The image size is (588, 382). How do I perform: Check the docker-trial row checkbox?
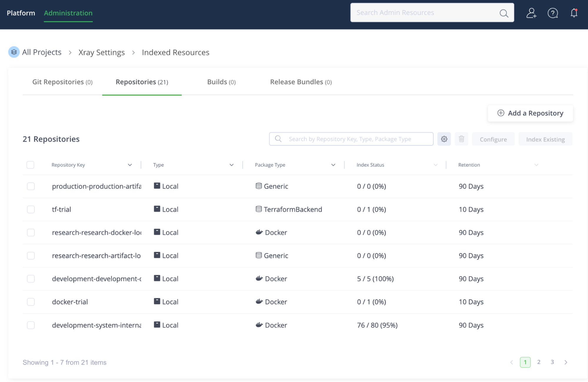pos(31,302)
